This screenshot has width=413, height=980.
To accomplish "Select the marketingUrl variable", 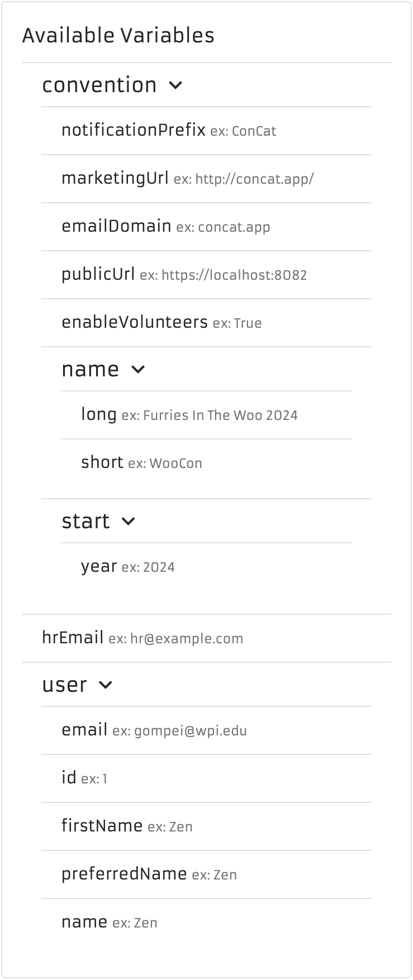I will pyautogui.click(x=115, y=179).
